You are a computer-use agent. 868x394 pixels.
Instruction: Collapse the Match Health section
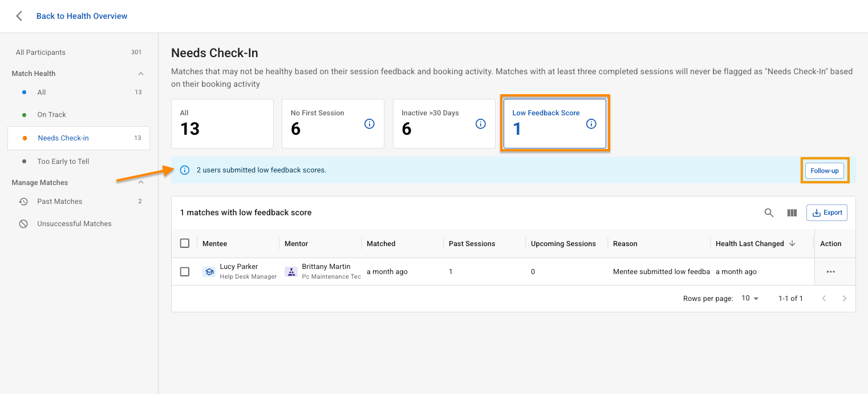[141, 74]
